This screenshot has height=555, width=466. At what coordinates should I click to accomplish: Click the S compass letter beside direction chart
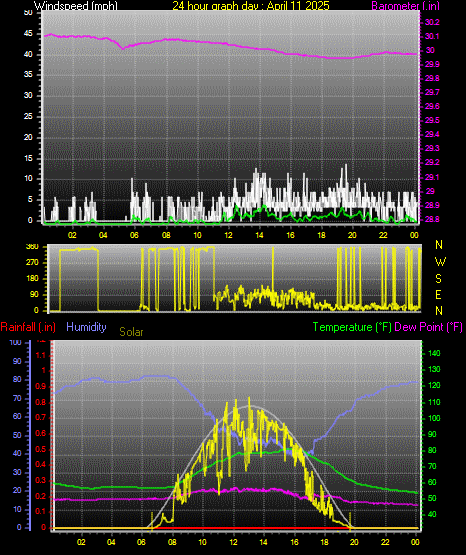click(438, 279)
